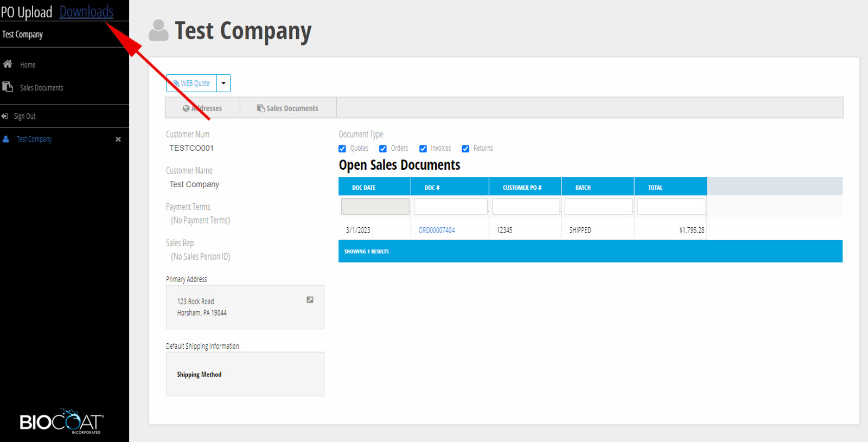The image size is (868, 442).
Task: Click the user icon beside Test Company
Action: 6,139
